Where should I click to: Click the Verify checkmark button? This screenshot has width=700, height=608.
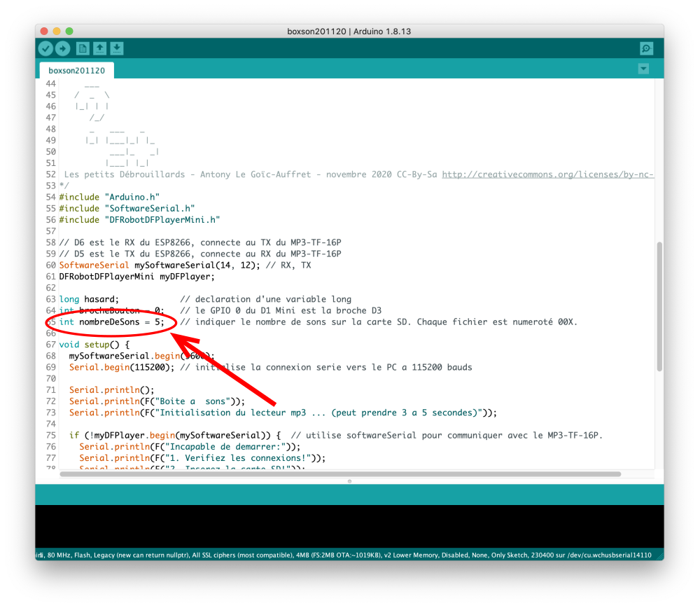coord(45,48)
